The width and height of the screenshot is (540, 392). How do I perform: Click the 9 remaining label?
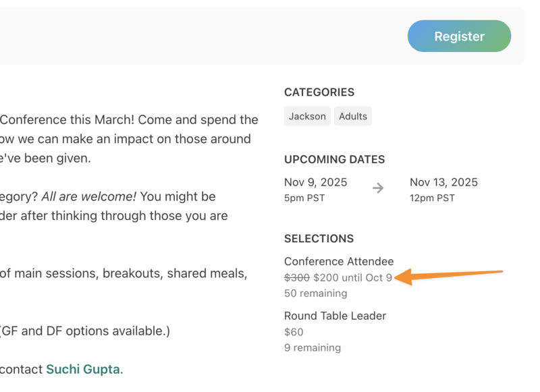313,348
